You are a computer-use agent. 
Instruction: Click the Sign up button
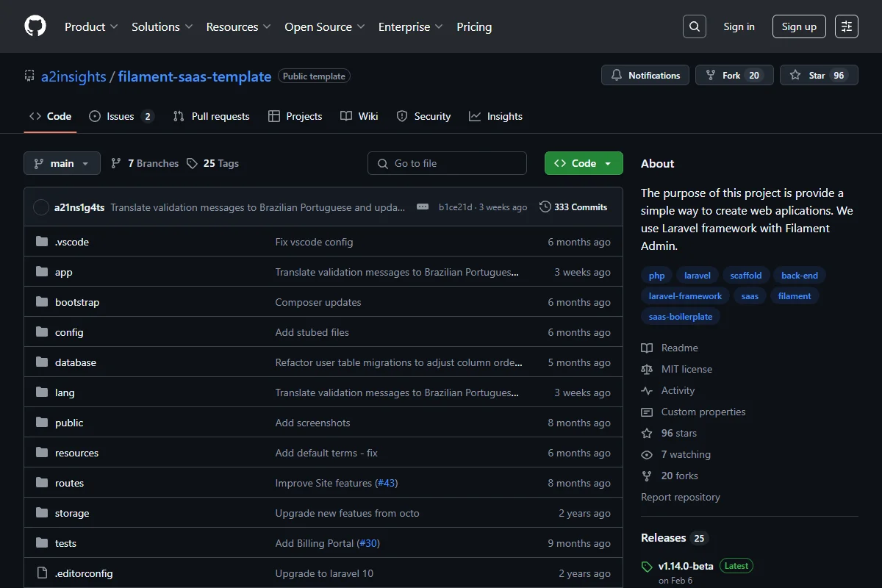tap(799, 26)
